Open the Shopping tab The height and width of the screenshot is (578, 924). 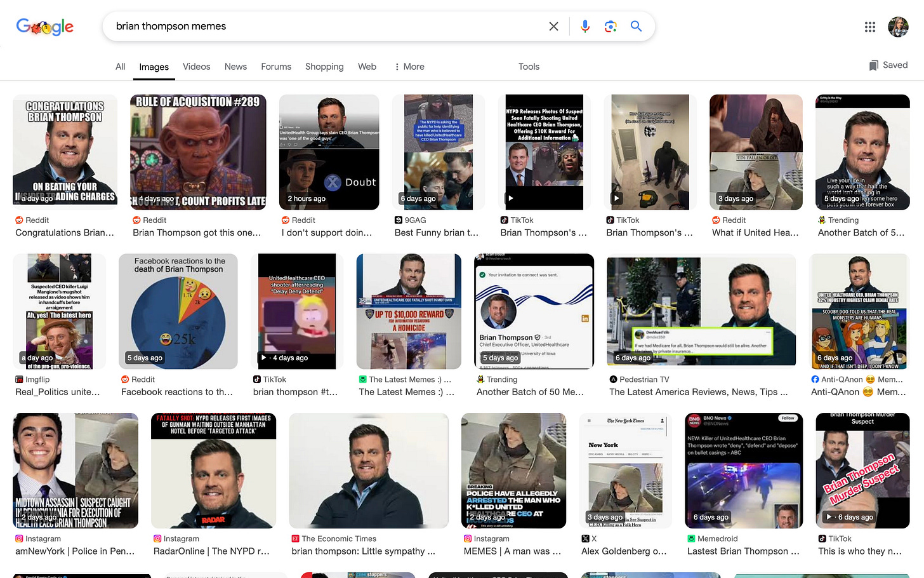pos(324,67)
